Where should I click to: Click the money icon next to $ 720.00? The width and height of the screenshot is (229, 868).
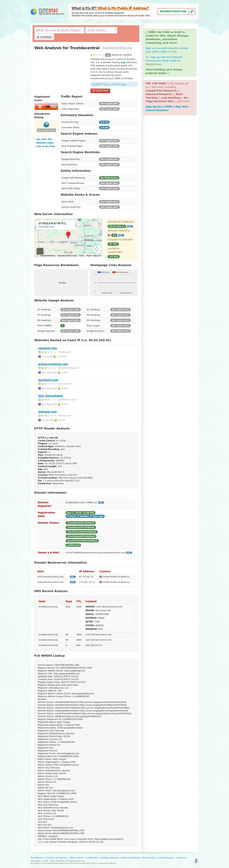coord(55,357)
